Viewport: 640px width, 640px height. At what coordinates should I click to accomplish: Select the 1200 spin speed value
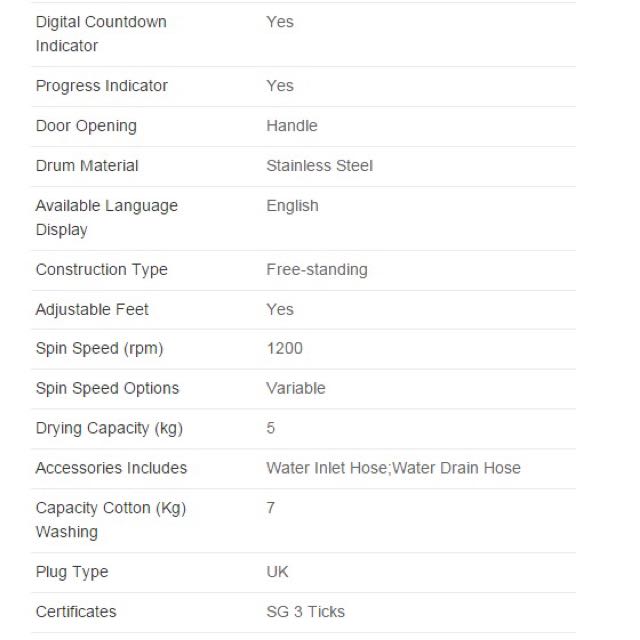(284, 349)
